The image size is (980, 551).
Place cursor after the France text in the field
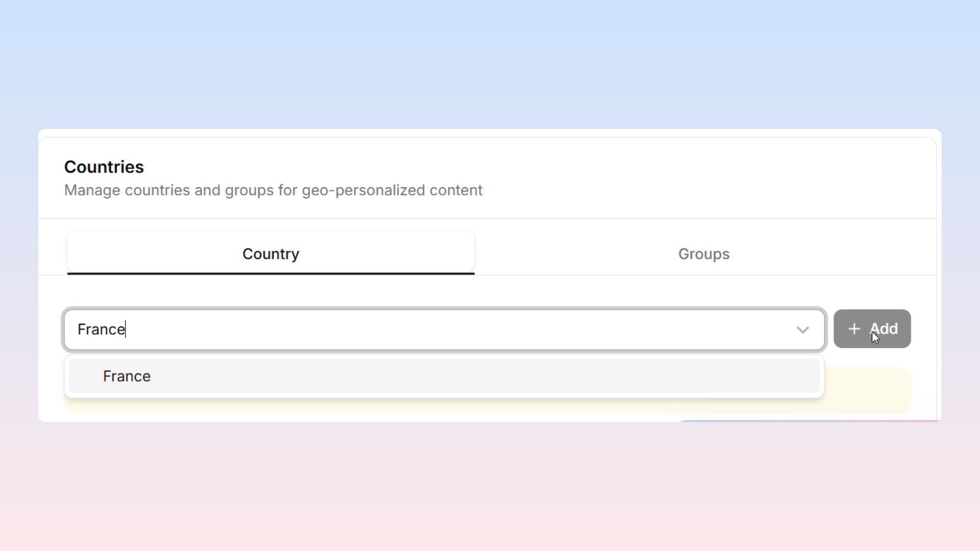click(126, 330)
